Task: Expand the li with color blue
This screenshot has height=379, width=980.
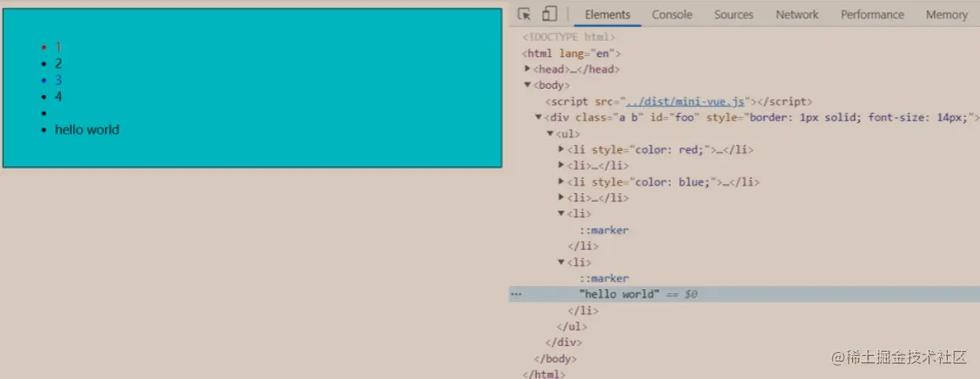Action: pyautogui.click(x=562, y=181)
